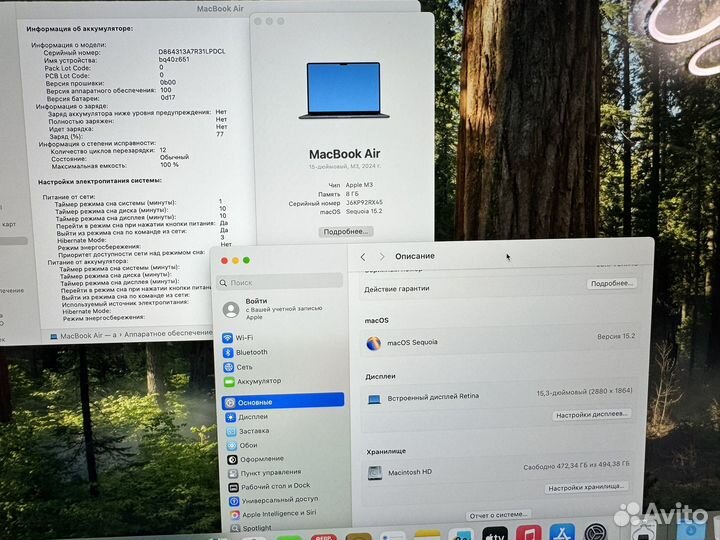Open App Store from the Dock
Screen dimensions: 720x540
click(x=562, y=532)
